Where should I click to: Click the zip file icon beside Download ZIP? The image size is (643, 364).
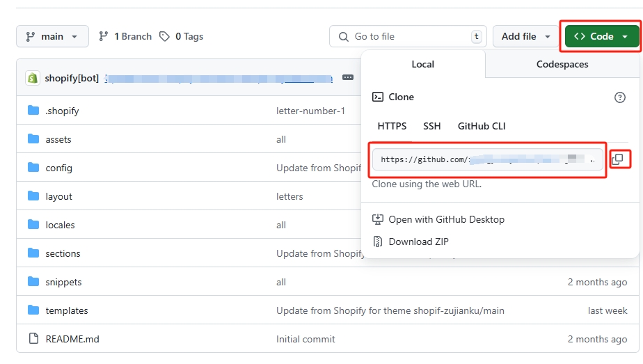coord(378,242)
